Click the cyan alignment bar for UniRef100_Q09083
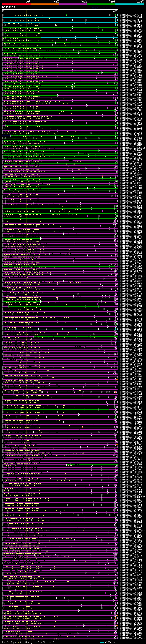 click(x=60, y=15)
